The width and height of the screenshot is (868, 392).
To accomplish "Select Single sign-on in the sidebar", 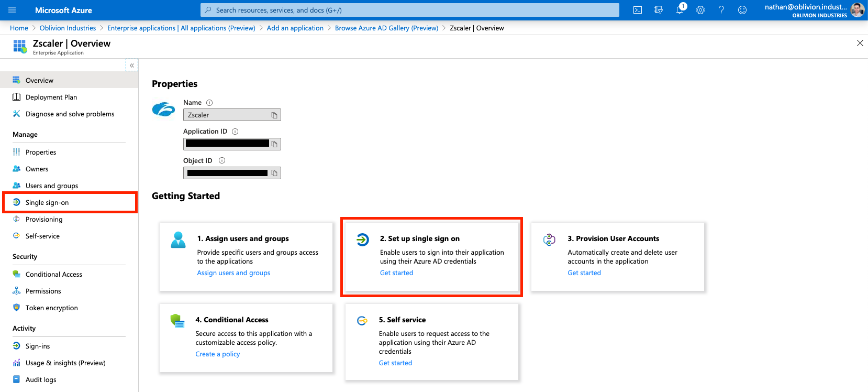I will pyautogui.click(x=47, y=203).
